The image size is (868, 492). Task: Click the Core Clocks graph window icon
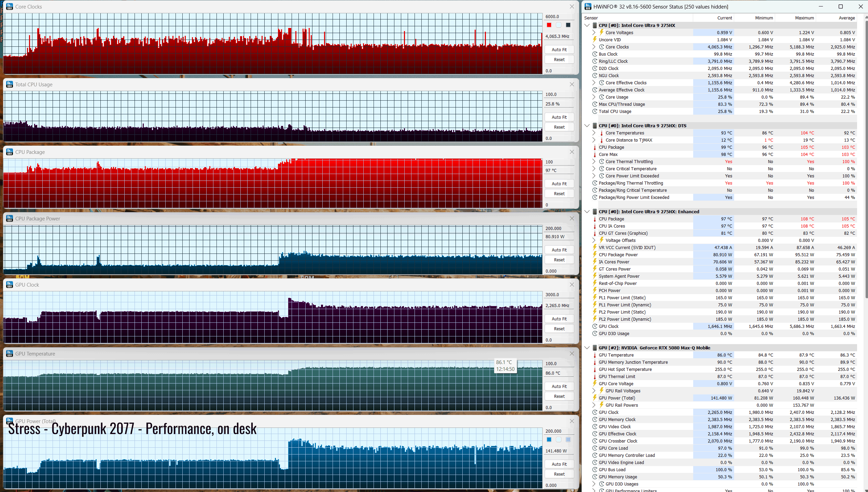click(9, 6)
